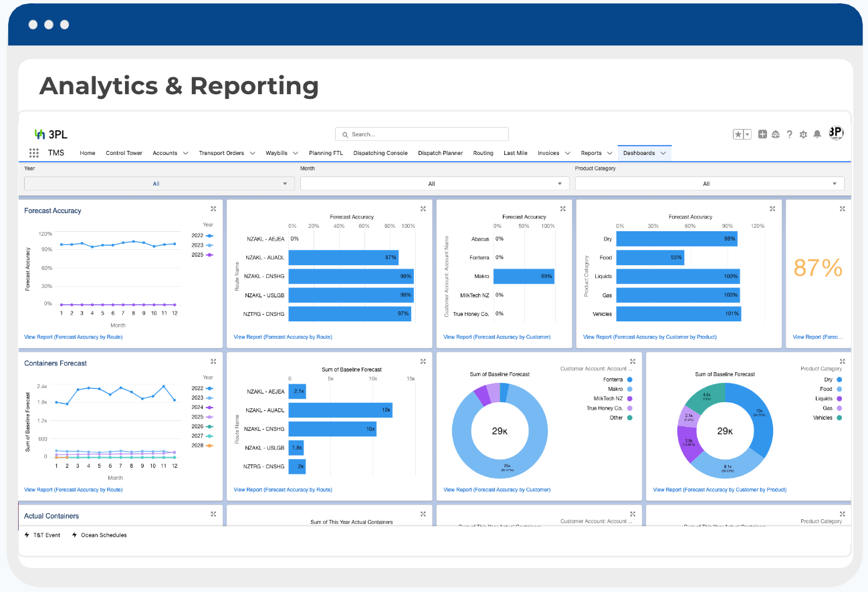Open the Month filter dropdown
Image resolution: width=868 pixels, height=592 pixels.
435,184
